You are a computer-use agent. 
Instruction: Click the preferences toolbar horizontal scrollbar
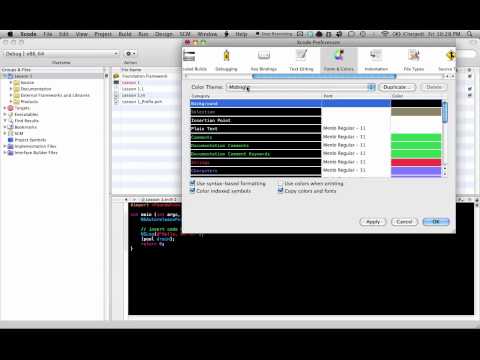pos(324,76)
